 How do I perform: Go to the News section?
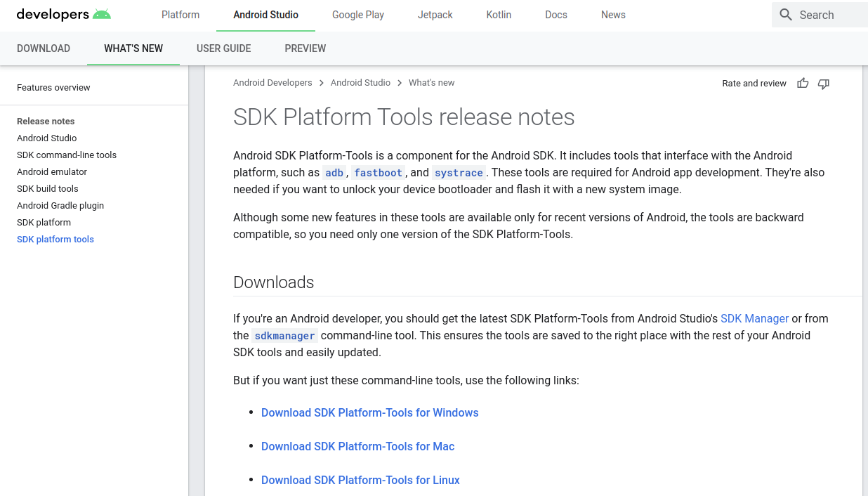coord(613,15)
